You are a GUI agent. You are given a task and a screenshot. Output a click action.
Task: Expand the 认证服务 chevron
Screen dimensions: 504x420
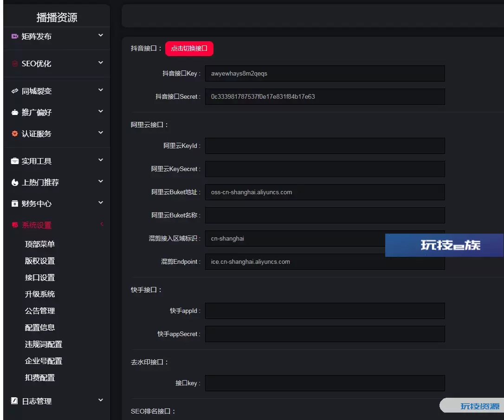click(101, 133)
